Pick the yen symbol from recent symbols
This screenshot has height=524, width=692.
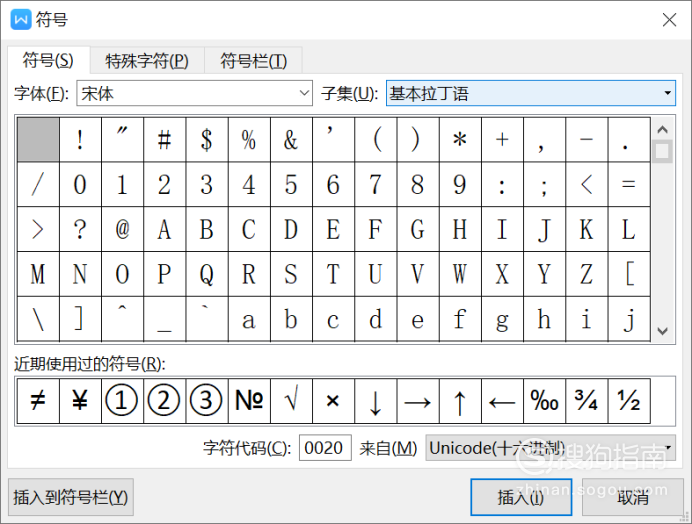coord(80,401)
